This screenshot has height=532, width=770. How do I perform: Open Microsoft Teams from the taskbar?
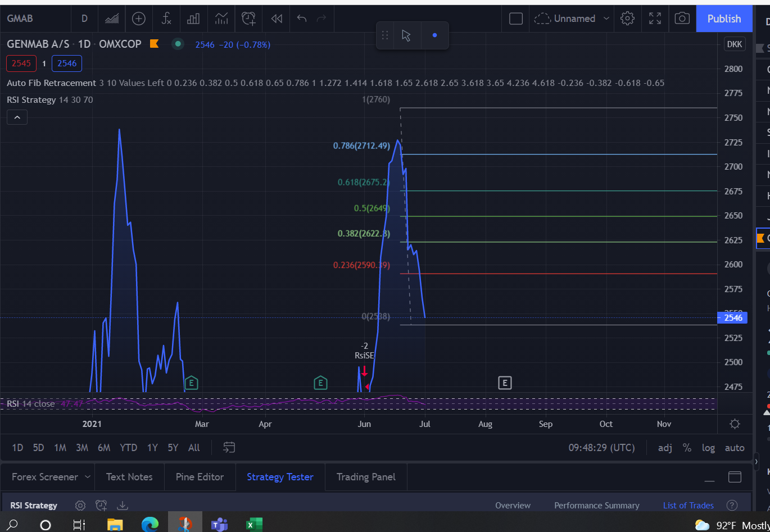pos(219,525)
